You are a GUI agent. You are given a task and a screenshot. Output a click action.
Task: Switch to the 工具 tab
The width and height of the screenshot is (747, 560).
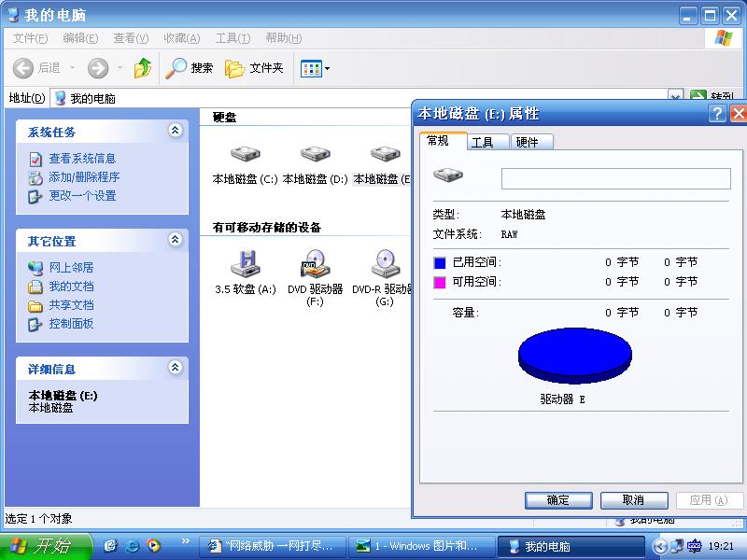486,142
